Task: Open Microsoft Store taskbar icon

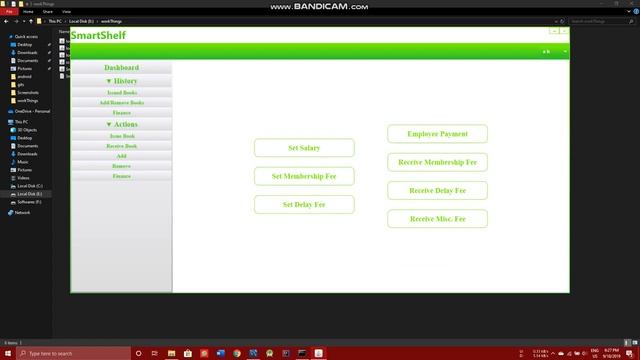Action: [188, 353]
